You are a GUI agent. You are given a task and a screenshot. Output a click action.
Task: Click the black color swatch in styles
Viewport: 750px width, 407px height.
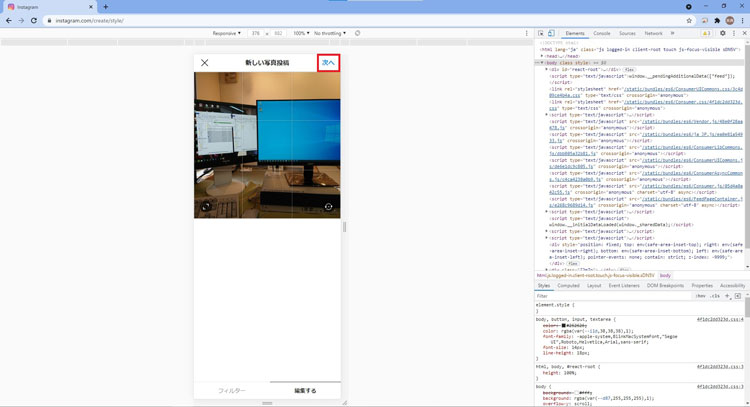point(563,325)
